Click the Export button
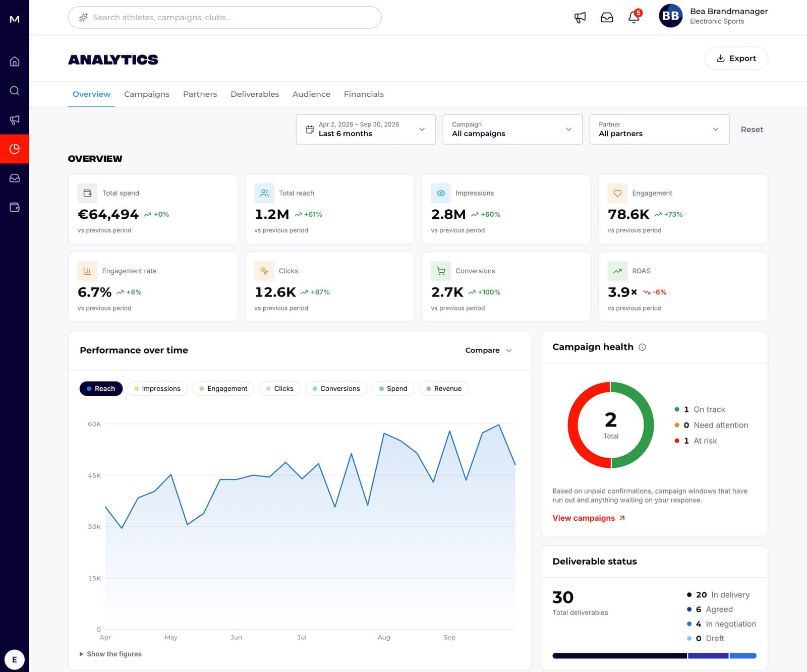 (x=736, y=58)
